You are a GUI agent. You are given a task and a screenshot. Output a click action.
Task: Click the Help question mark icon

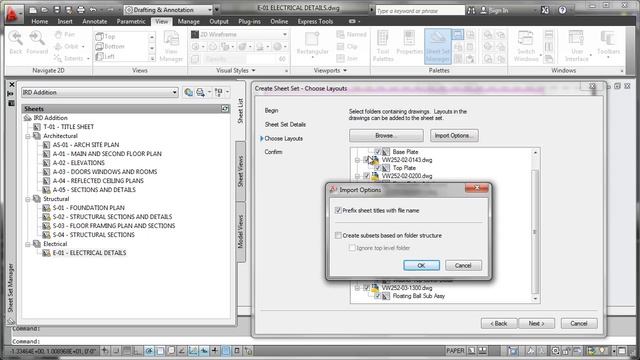pos(562,10)
